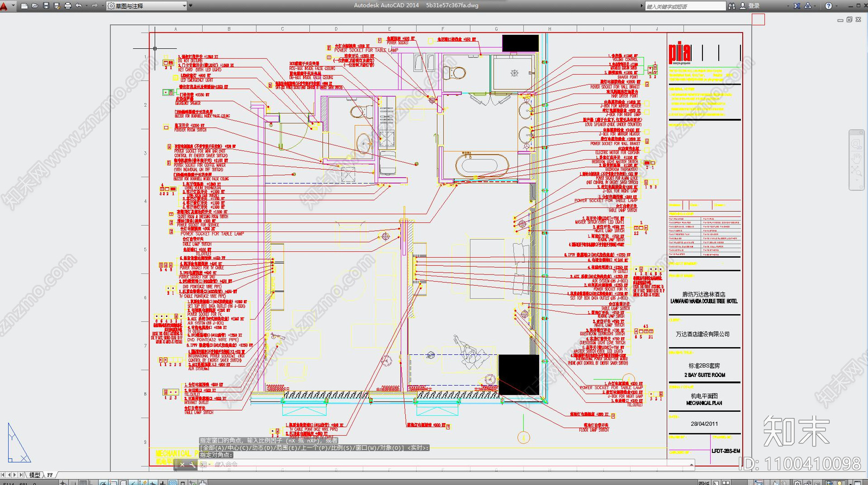Open the Undo history dropdown arrow

coord(86,6)
